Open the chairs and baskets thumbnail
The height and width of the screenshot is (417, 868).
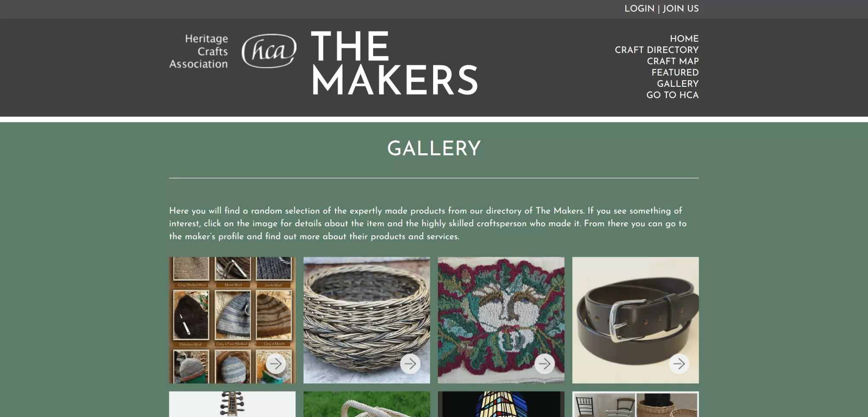click(635, 404)
